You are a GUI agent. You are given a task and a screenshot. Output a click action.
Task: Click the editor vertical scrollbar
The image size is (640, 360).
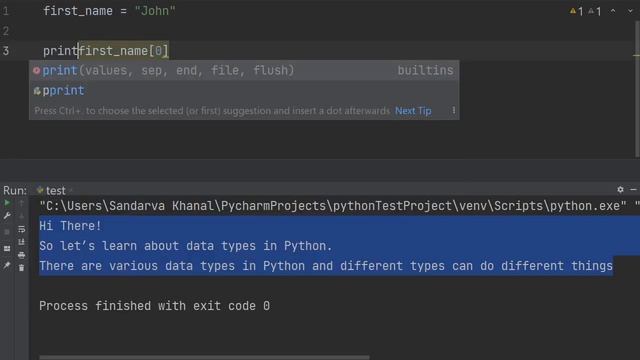tap(637, 88)
